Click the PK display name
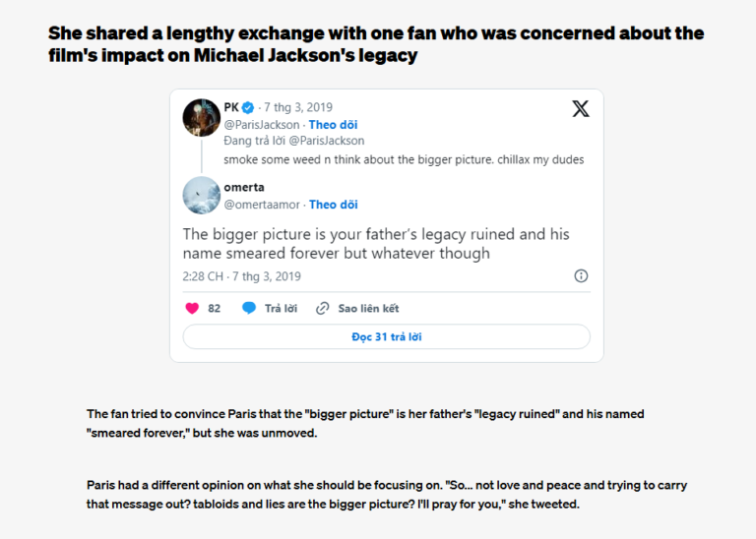Image resolution: width=756 pixels, height=539 pixels. [231, 107]
